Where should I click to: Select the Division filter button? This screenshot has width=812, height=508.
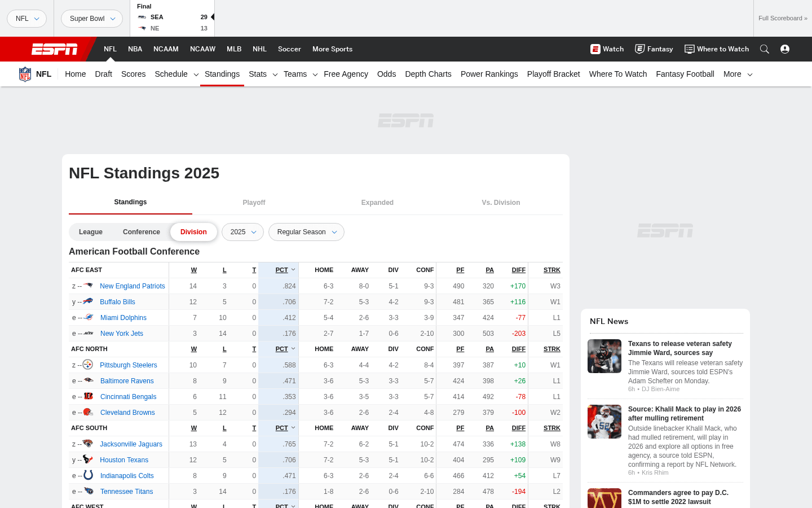193,231
